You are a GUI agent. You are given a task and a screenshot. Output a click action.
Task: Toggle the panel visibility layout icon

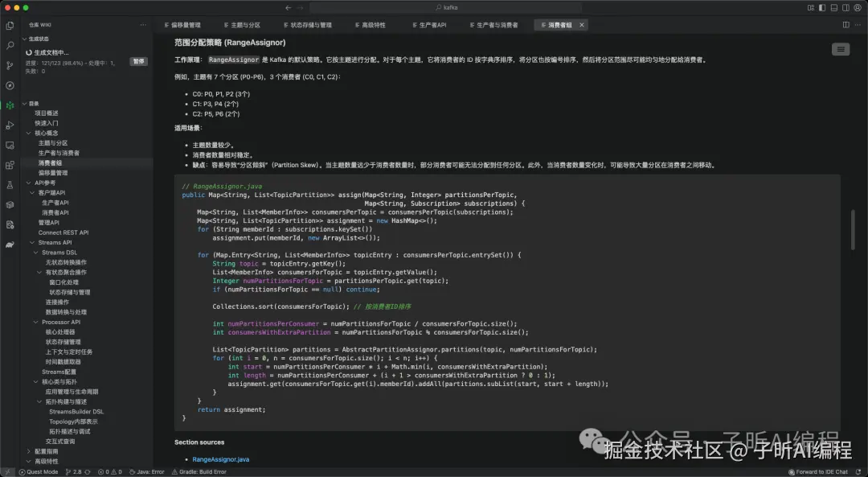[833, 7]
